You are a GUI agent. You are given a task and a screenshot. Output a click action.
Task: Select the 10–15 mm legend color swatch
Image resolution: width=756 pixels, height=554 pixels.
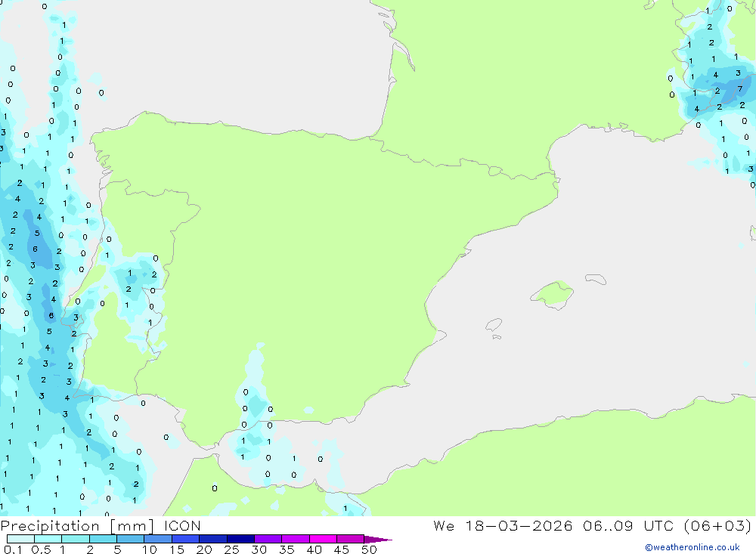pos(158,539)
